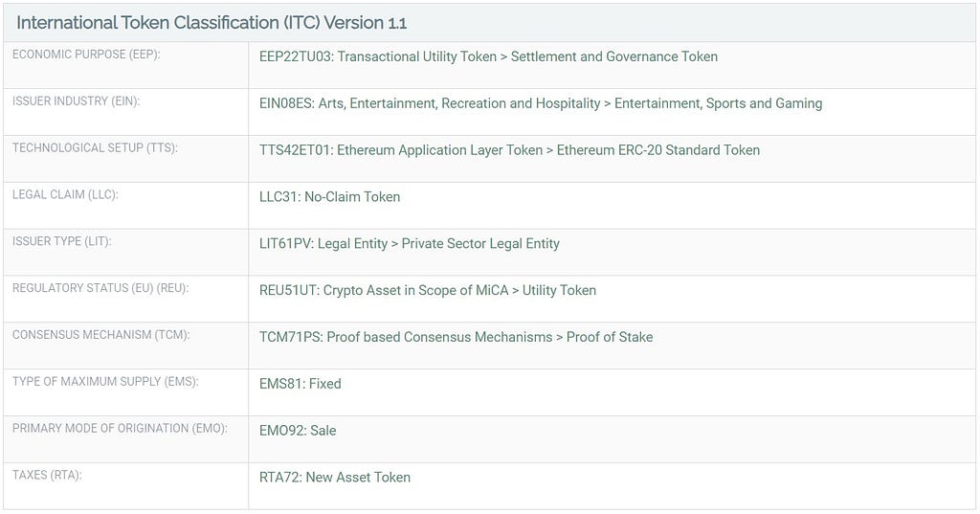Screen dimensions: 980x514
Task: Click the RTA72 New Asset Token value
Action: click(334, 478)
